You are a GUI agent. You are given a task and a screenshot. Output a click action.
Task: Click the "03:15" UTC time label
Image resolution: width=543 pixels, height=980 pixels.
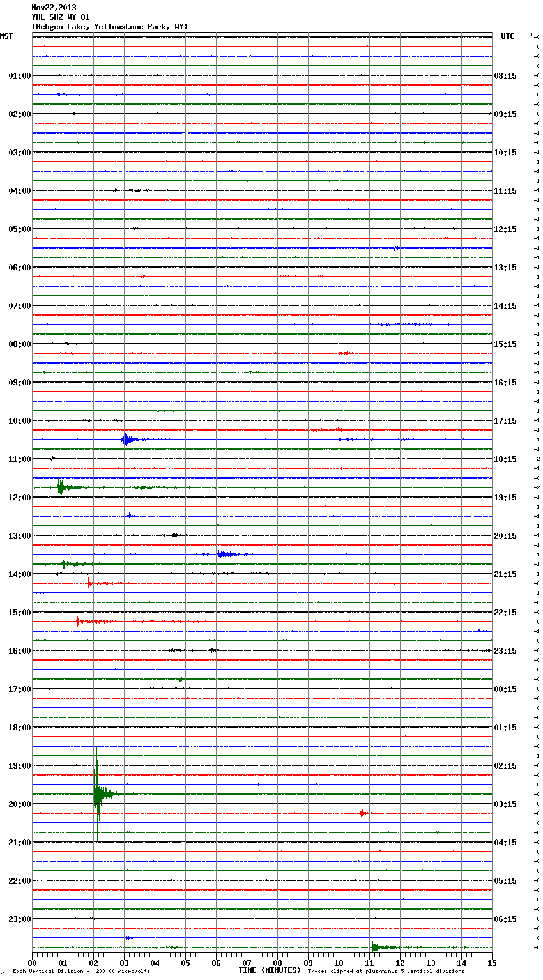505,804
